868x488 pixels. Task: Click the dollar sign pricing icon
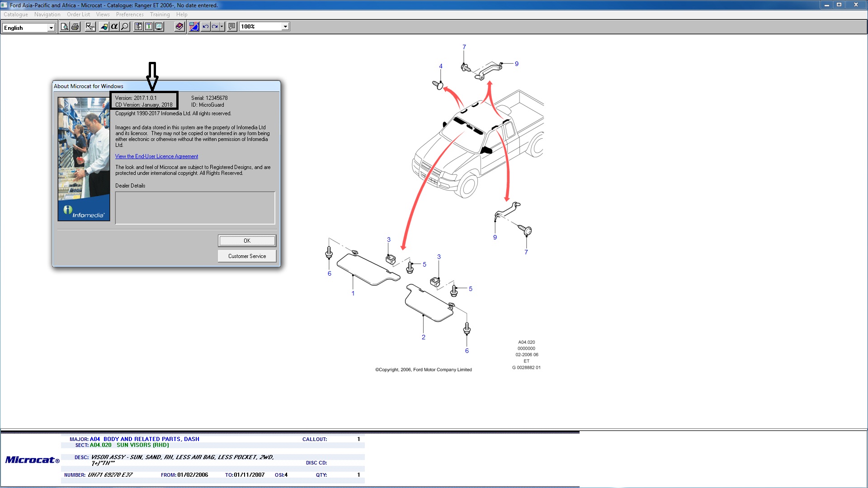click(149, 27)
